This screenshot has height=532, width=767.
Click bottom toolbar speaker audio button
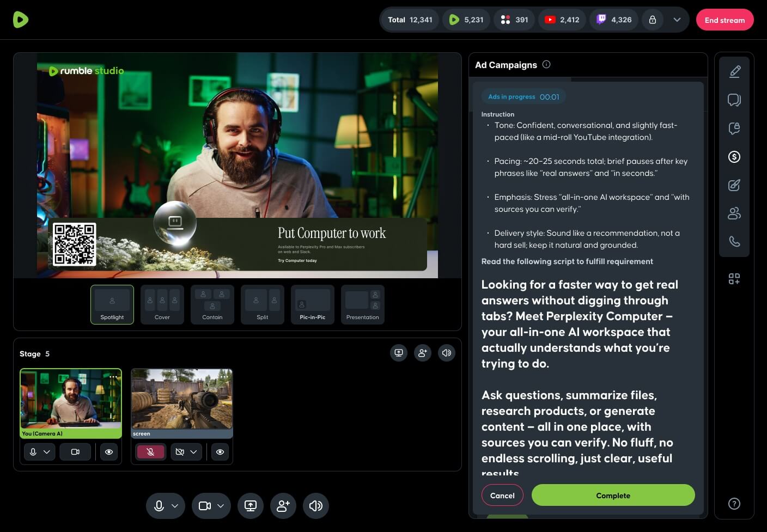tap(316, 506)
